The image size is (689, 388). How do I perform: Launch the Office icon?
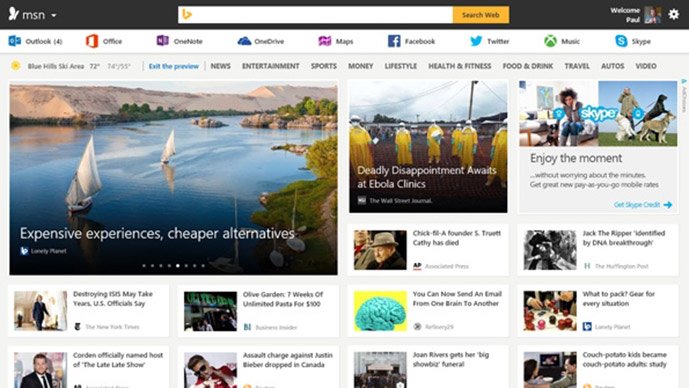click(92, 41)
